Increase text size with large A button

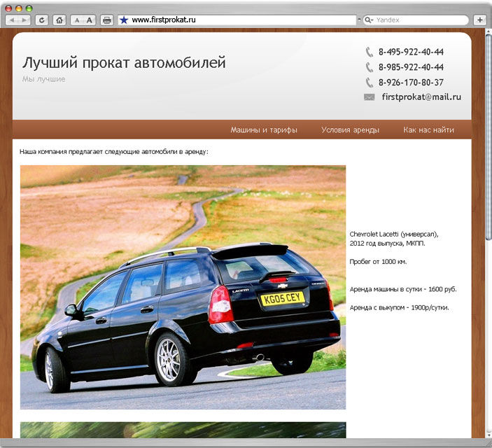90,20
